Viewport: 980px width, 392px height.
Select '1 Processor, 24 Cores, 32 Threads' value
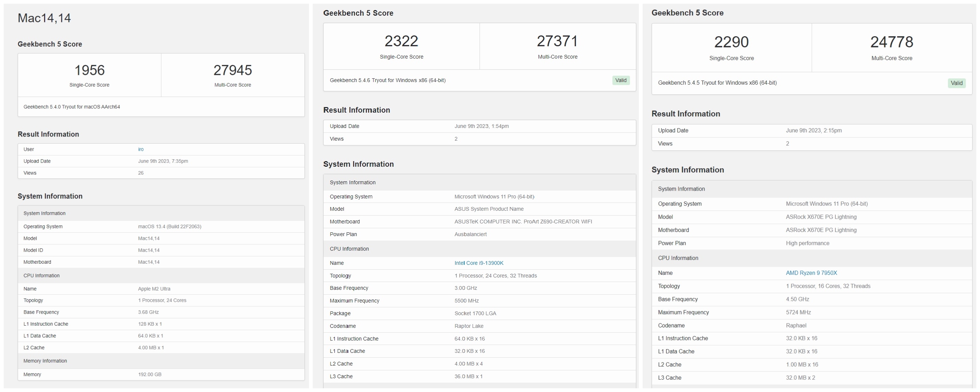coord(495,276)
